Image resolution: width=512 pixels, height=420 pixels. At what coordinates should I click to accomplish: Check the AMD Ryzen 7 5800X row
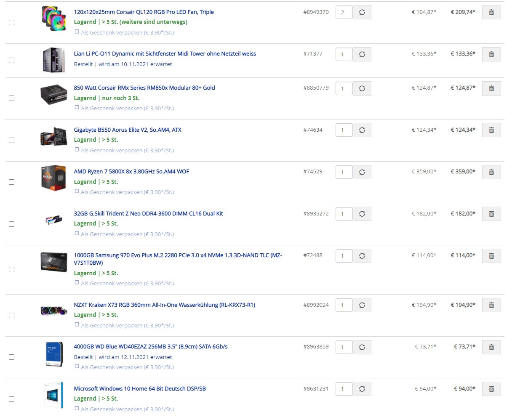[12, 182]
